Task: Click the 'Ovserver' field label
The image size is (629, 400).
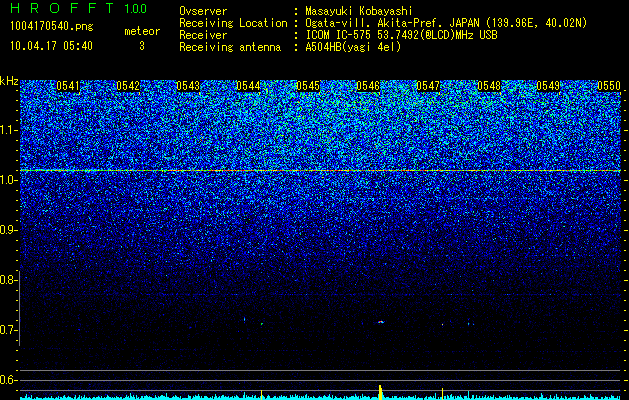Action: click(x=203, y=11)
